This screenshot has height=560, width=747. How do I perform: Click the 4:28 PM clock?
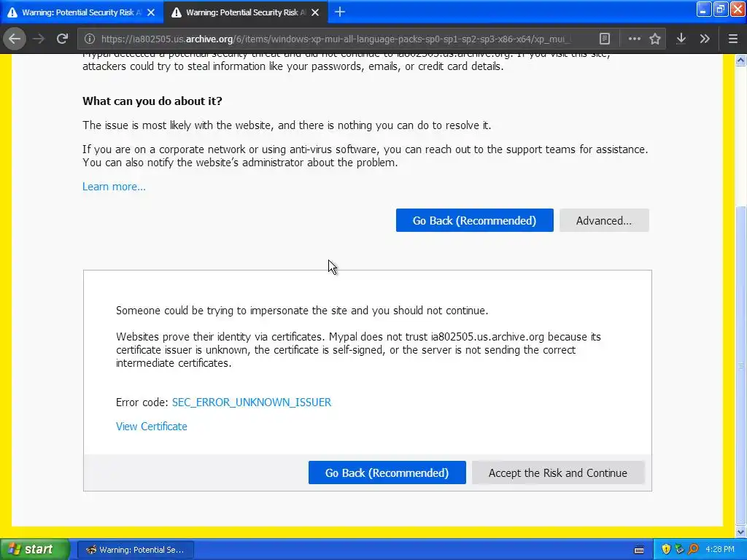[x=720, y=550]
